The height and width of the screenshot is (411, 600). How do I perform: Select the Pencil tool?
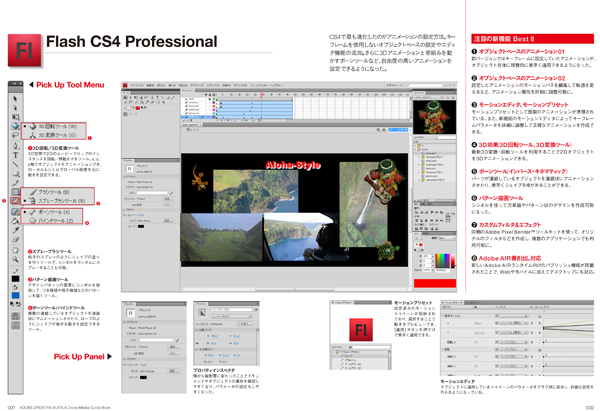click(15, 183)
